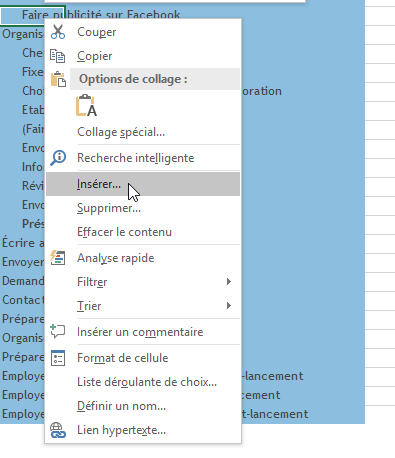Click the cell beginning with Contact

[x=23, y=300]
